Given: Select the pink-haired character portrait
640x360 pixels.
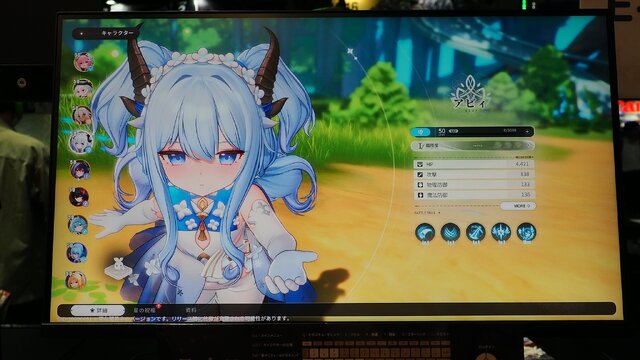Looking at the screenshot, I should click(84, 62).
